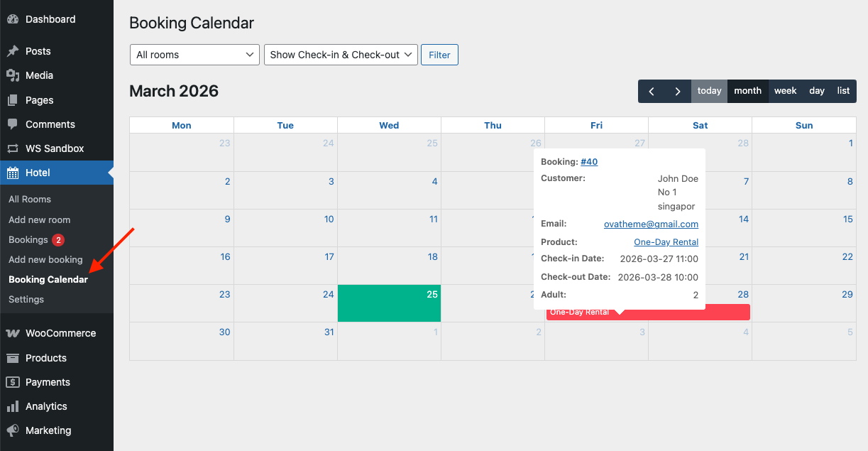Click the WooCommerce logo icon

13,333
